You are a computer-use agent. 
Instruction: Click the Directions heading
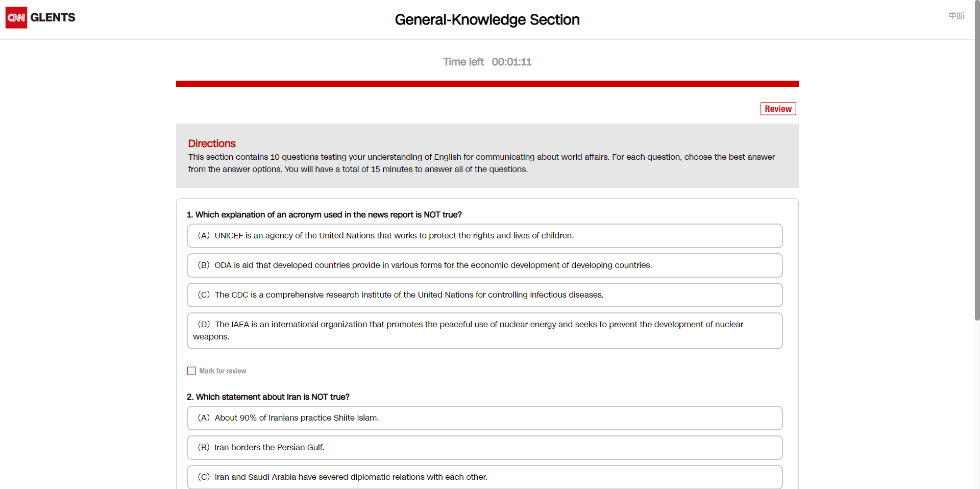click(x=212, y=143)
